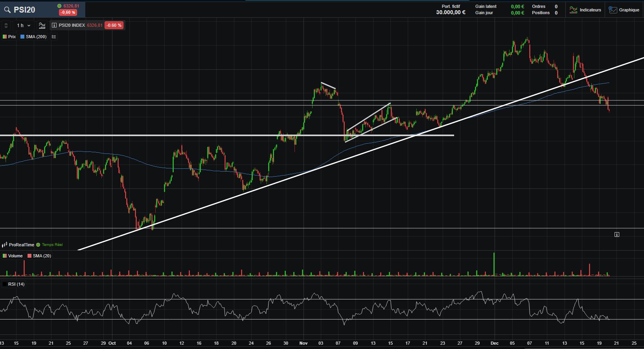This screenshot has width=644, height=349.
Task: Click the Gain latent label
Action: click(x=486, y=6)
